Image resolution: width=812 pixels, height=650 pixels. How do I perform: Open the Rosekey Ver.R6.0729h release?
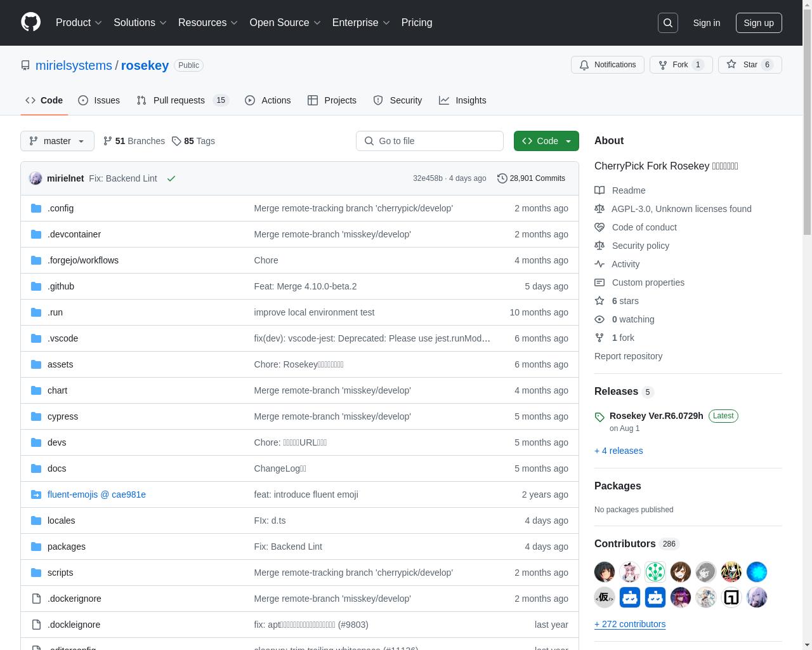click(656, 416)
